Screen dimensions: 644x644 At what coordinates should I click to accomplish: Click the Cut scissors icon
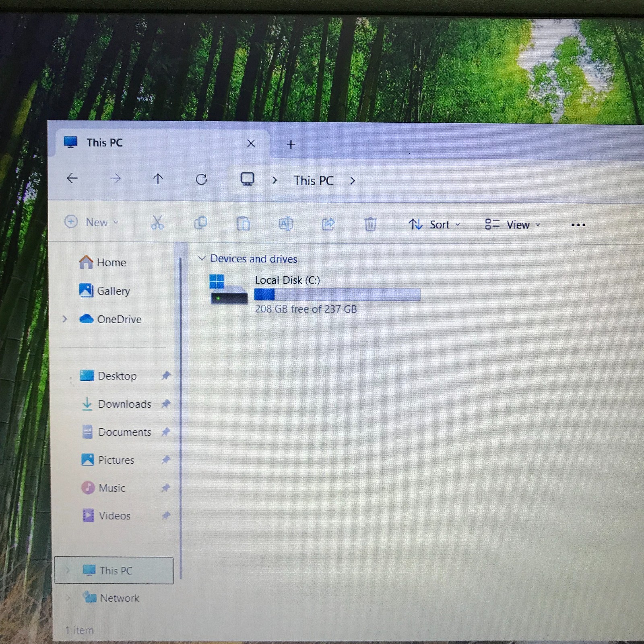coord(157,223)
